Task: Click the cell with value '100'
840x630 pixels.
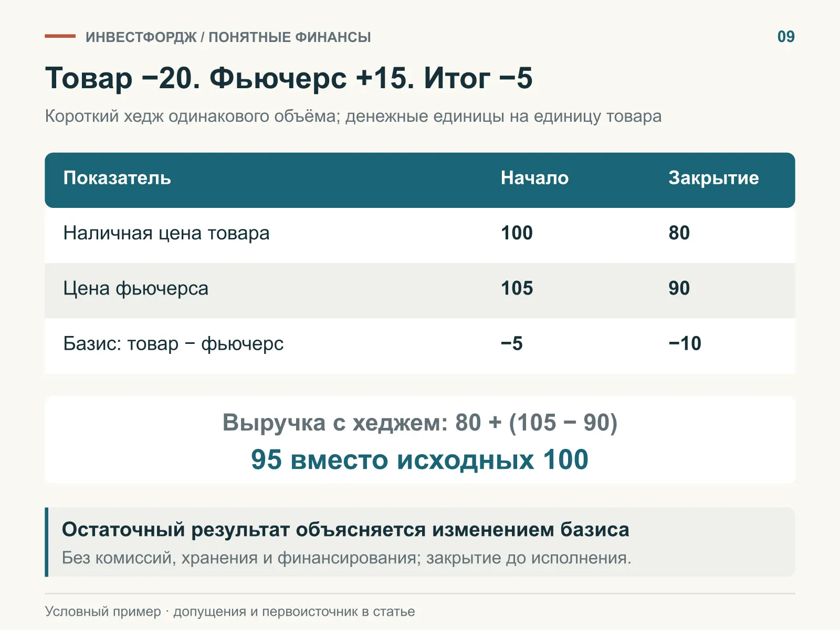Action: (x=517, y=233)
